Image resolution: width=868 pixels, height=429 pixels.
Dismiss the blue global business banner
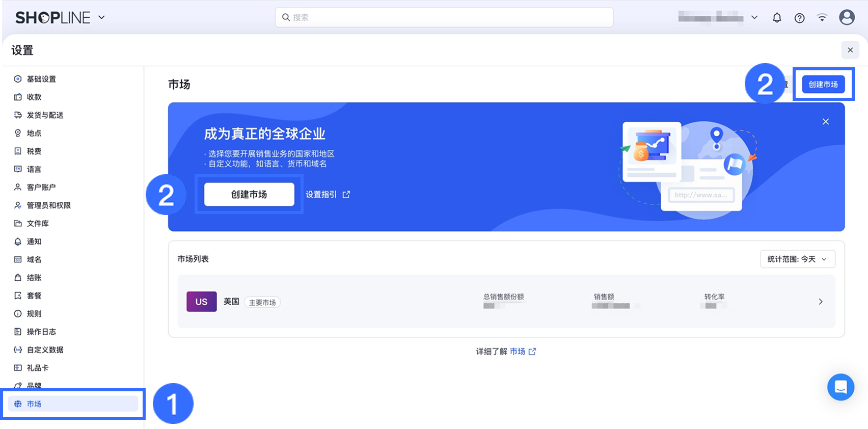[x=826, y=122]
